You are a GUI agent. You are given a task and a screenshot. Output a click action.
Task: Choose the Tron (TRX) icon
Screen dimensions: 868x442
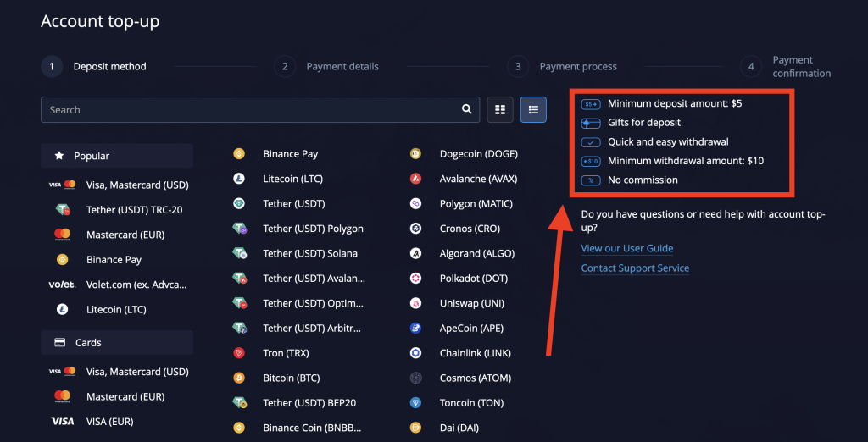pyautogui.click(x=239, y=353)
